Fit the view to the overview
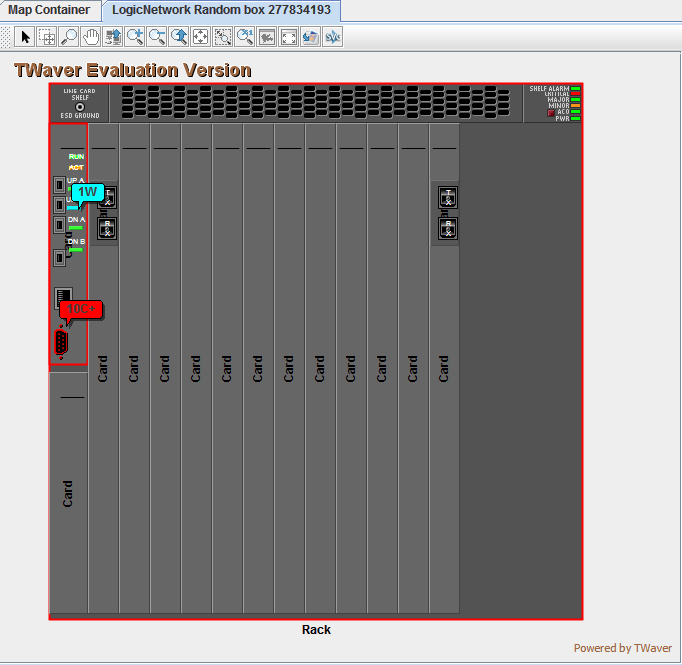Image resolution: width=682 pixels, height=665 pixels. (201, 37)
